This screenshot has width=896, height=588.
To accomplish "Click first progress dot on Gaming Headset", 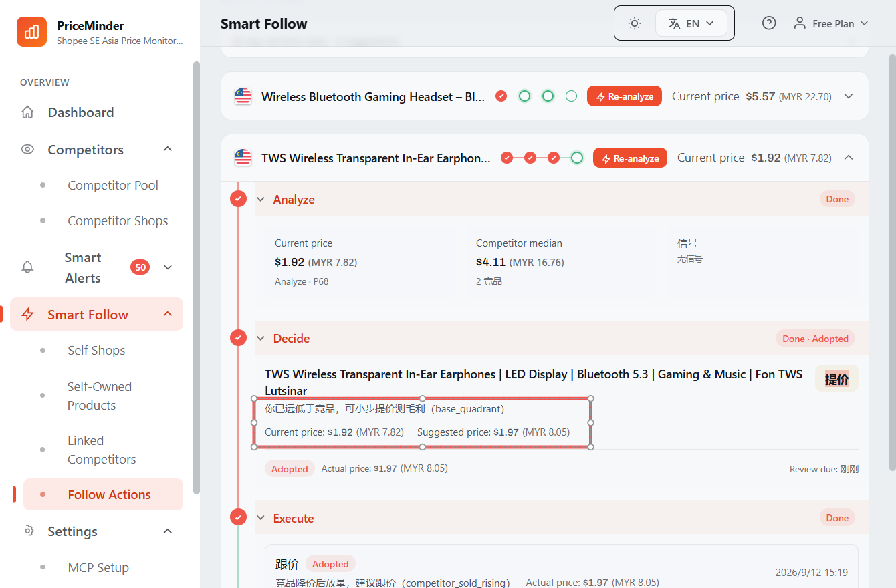I will pos(501,96).
